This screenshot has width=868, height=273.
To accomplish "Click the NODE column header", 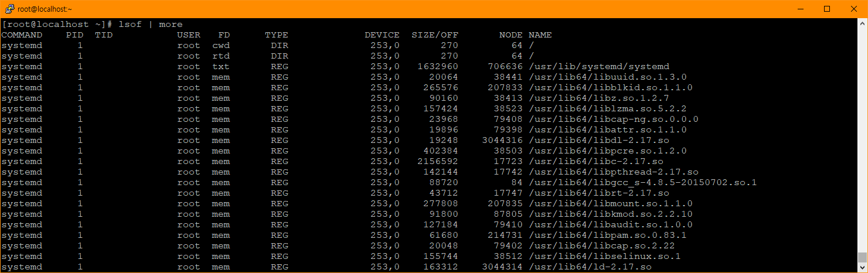I will [511, 35].
